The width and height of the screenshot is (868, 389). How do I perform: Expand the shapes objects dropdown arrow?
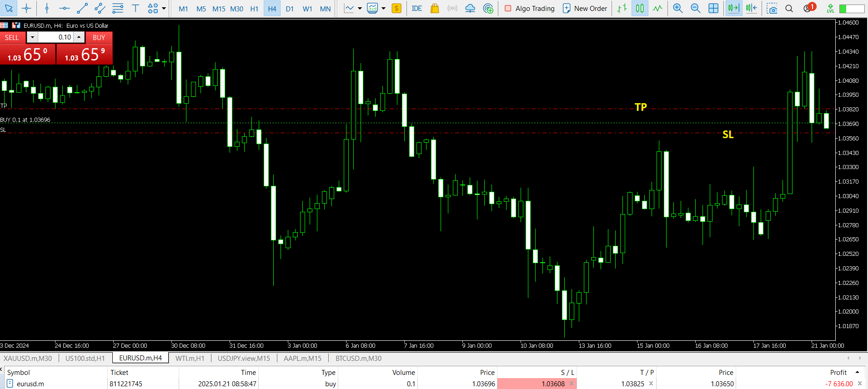coord(164,8)
